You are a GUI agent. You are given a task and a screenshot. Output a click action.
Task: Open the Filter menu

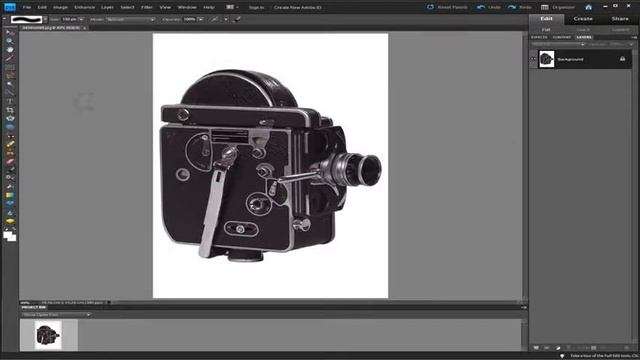pos(147,7)
